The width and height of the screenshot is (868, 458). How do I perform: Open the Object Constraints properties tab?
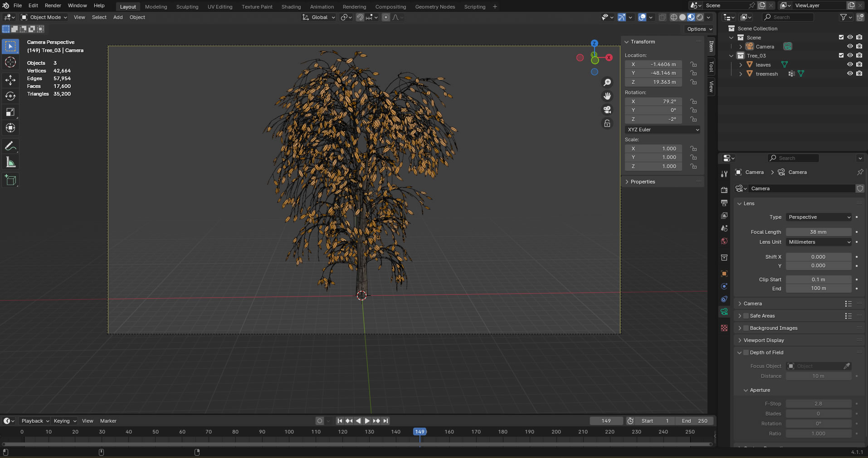[x=724, y=299]
